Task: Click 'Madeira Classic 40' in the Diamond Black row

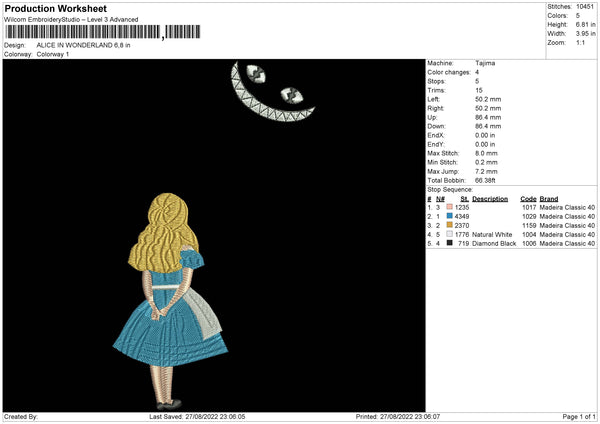Action: 567,243
